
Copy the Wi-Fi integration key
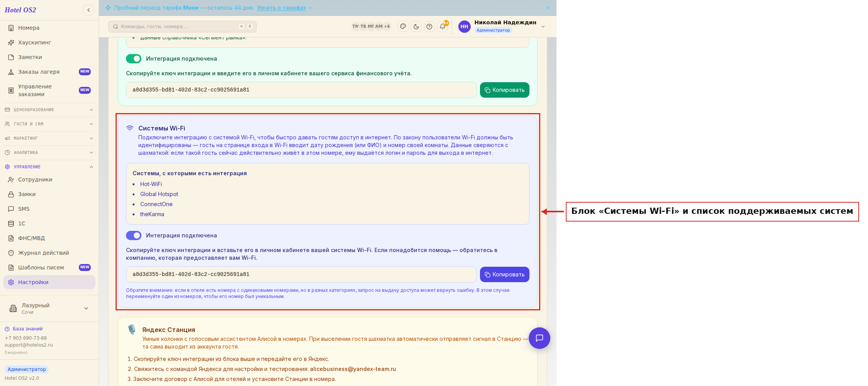(505, 274)
